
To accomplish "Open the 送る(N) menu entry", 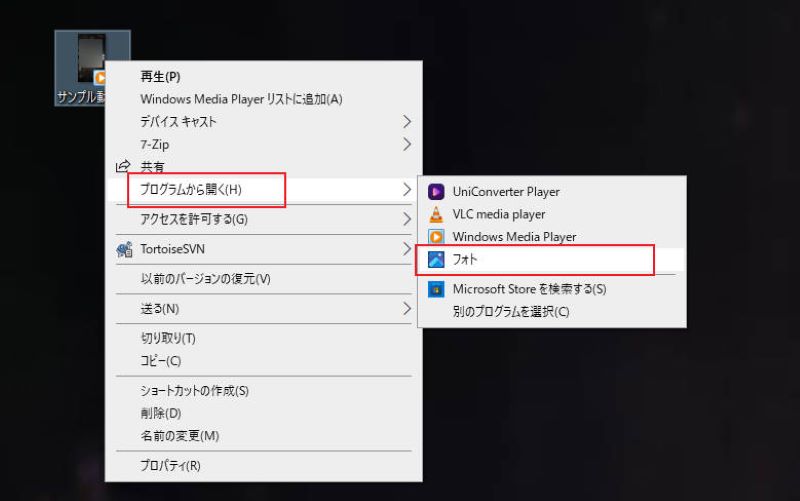I will (264, 309).
